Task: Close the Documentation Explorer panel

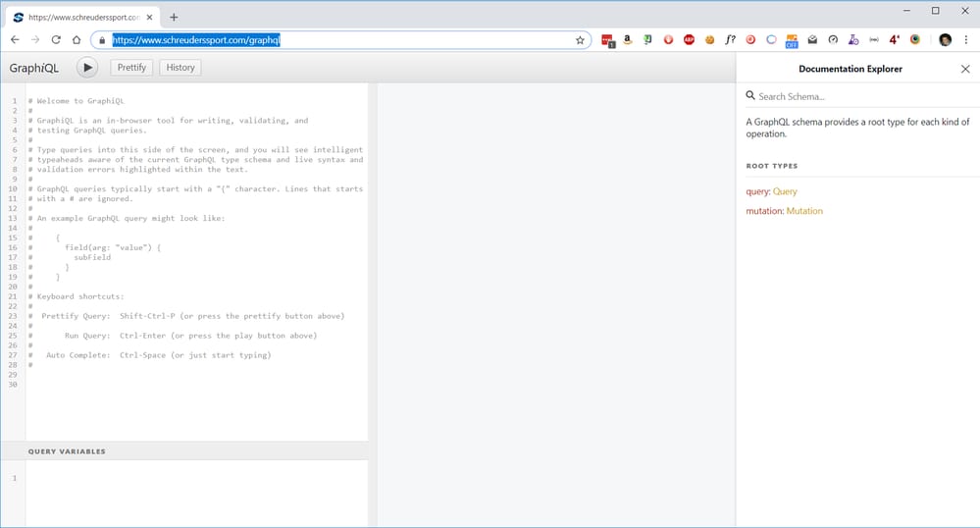Action: tap(965, 69)
